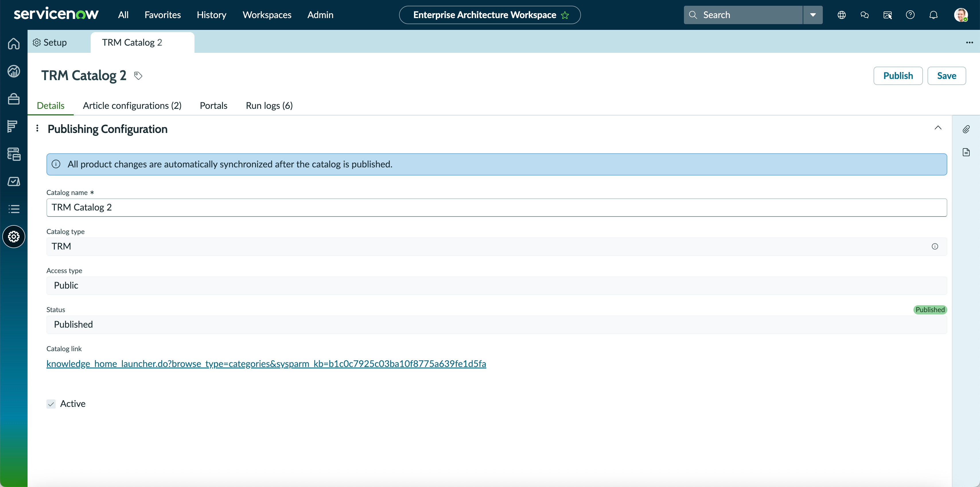Click the Catalog link label

64,349
